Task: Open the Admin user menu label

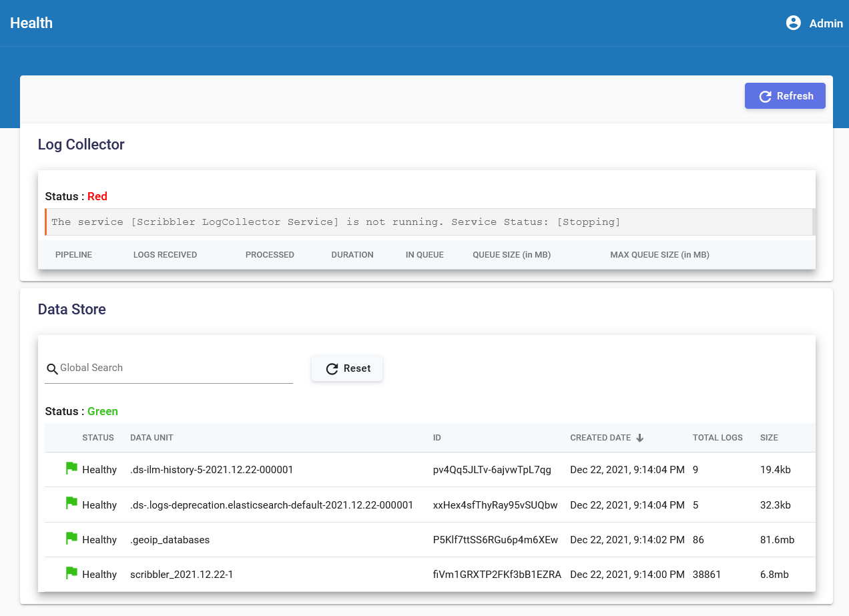Action: [x=826, y=23]
